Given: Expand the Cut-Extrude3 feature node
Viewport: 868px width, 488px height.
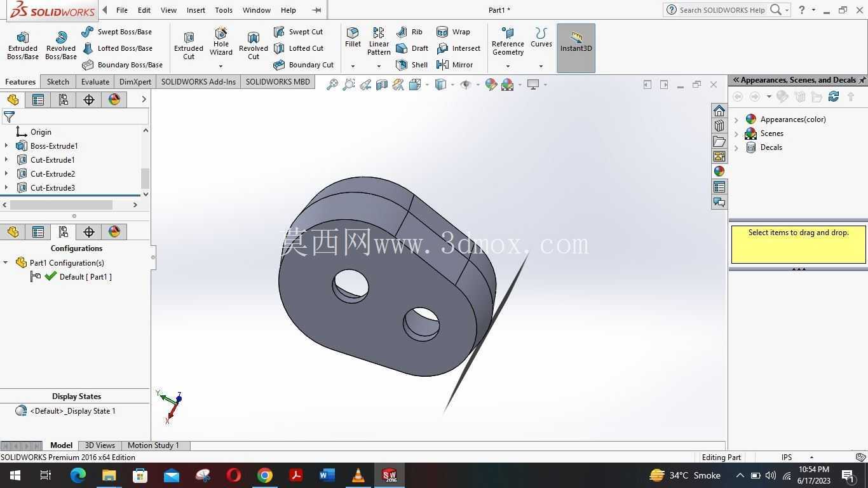Looking at the screenshot, I should [6, 188].
